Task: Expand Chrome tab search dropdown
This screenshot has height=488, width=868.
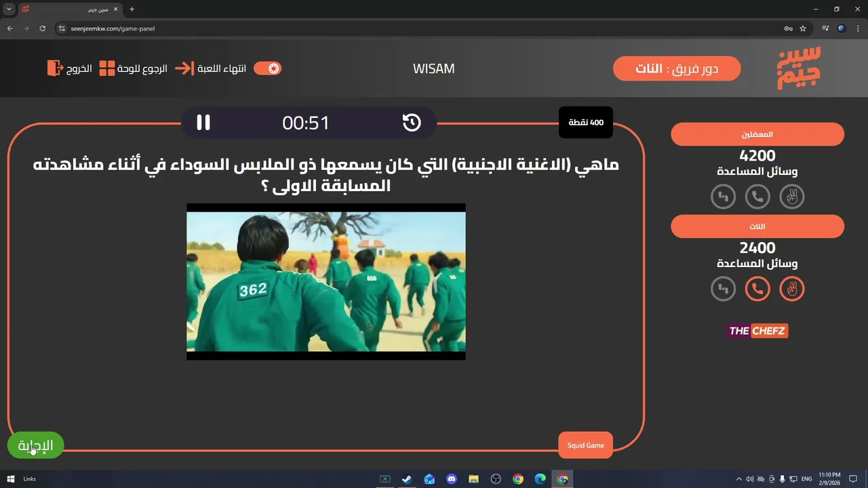Action: coord(9,9)
